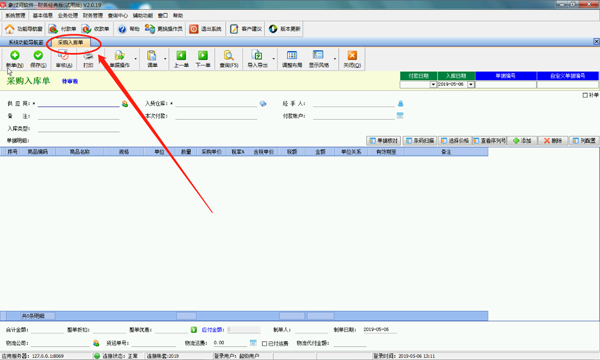Click the 导入导出 toolbar icon
The image size is (600, 360).
[257, 56]
